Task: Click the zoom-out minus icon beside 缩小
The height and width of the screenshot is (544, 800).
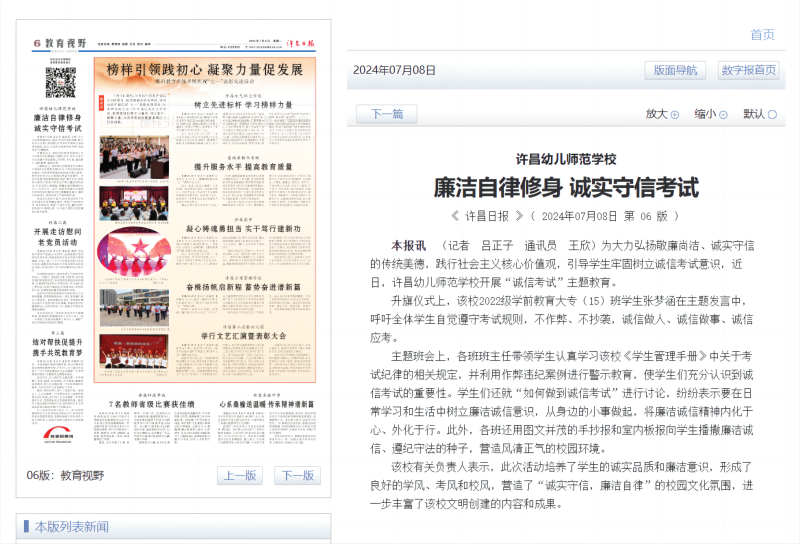Action: [724, 115]
